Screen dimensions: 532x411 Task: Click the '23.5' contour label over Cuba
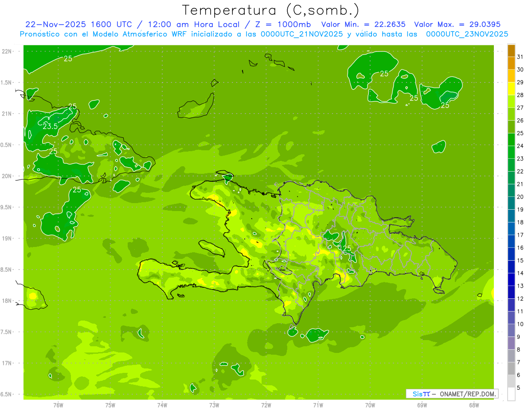(50, 126)
